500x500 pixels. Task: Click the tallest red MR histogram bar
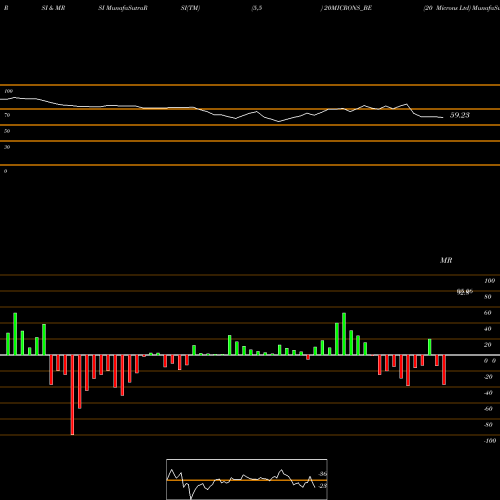(x=72, y=395)
